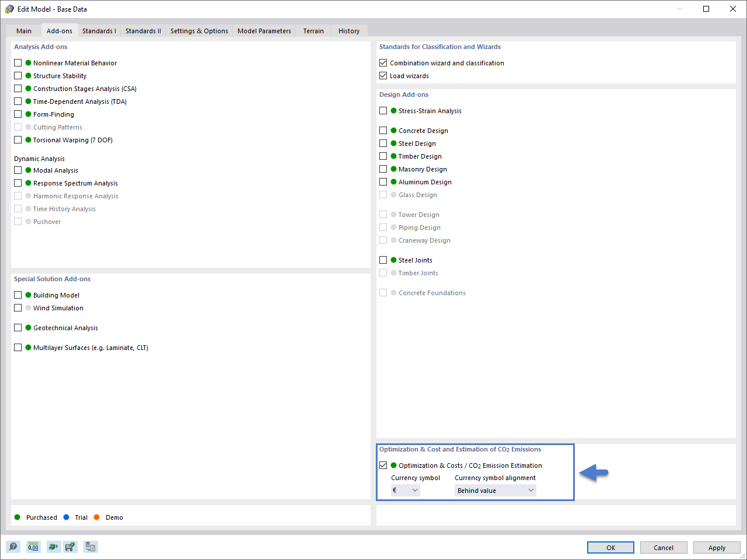Click the save configuration icon with floppy disk
The width and height of the screenshot is (747, 560).
[x=70, y=547]
